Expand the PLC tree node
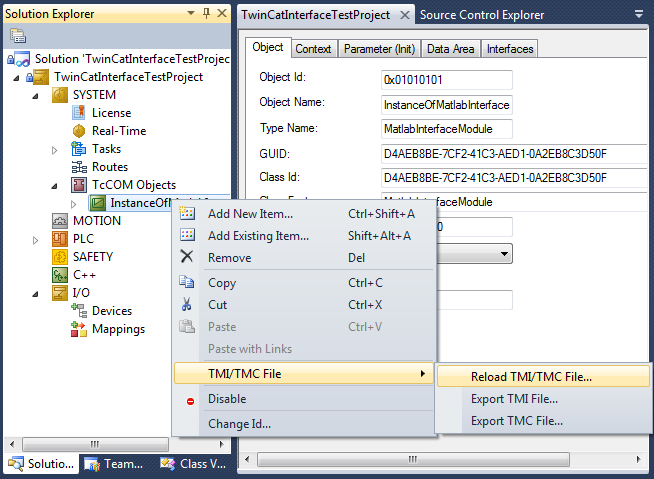This screenshot has width=654, height=479. tap(35, 240)
